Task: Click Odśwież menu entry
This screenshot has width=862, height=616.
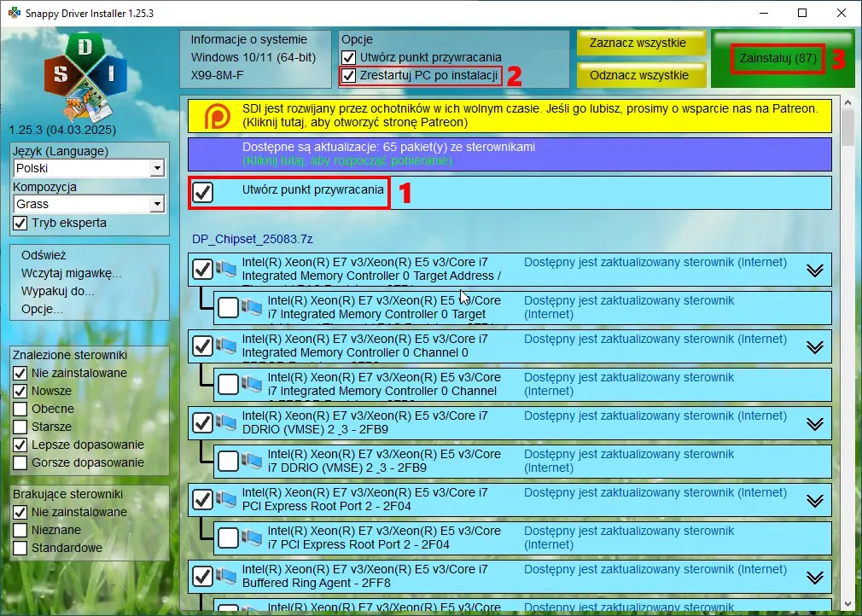Action: pyautogui.click(x=44, y=255)
